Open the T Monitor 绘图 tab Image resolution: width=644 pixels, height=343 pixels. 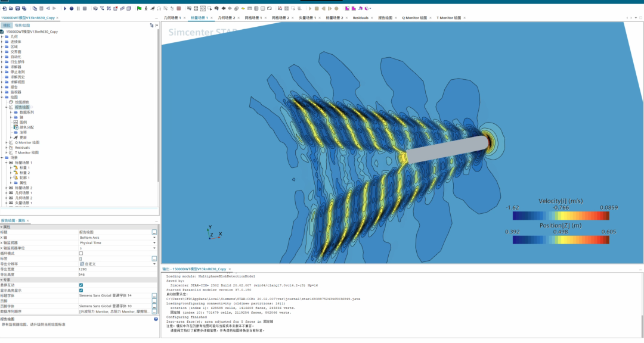tap(449, 18)
